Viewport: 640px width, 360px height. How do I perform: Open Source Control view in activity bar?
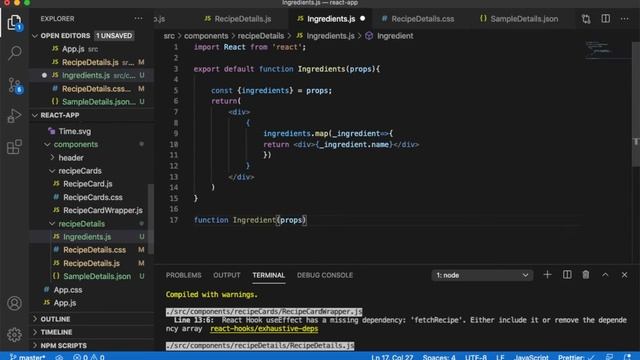coord(15,85)
